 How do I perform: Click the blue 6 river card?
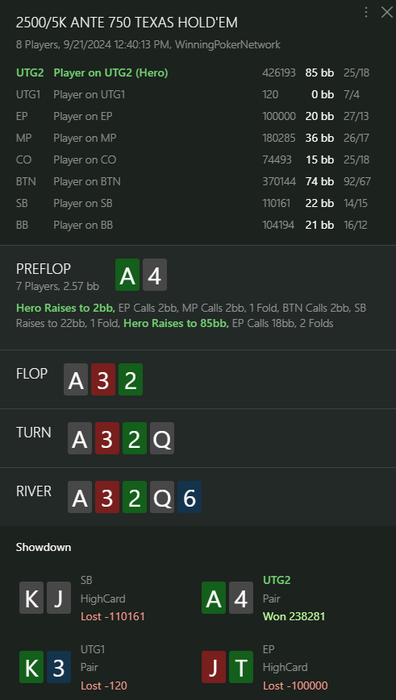(189, 497)
